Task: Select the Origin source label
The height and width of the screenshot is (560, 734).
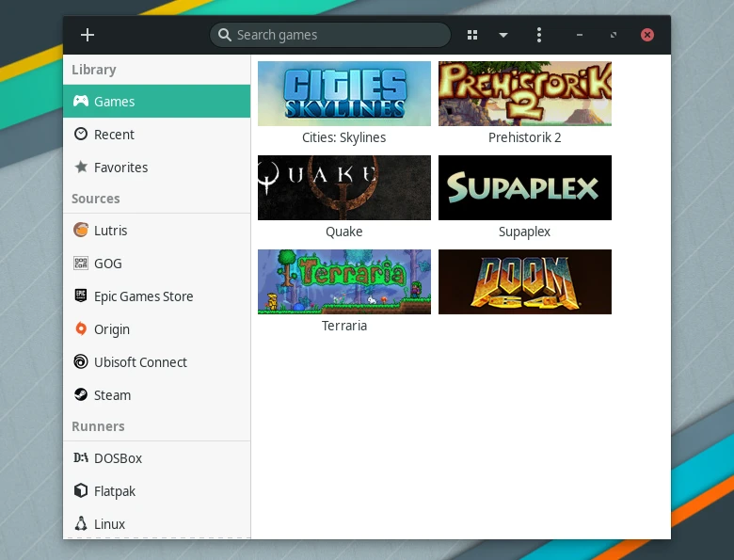Action: tap(111, 329)
